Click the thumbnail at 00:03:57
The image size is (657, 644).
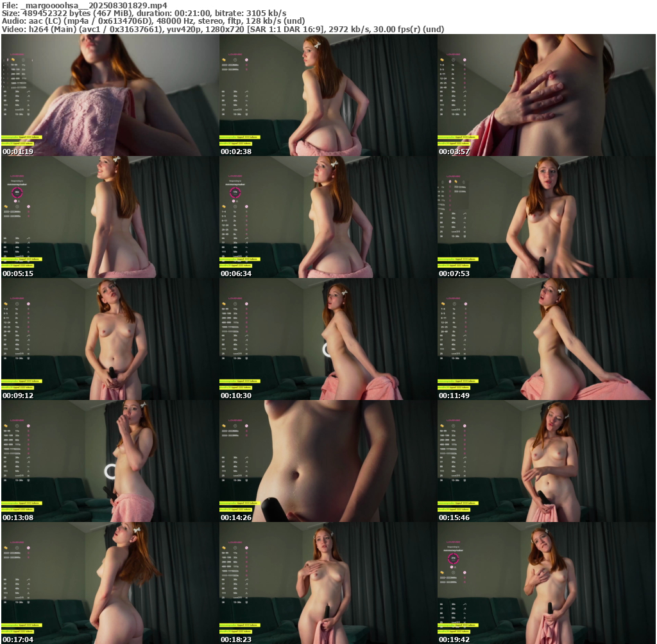point(546,95)
